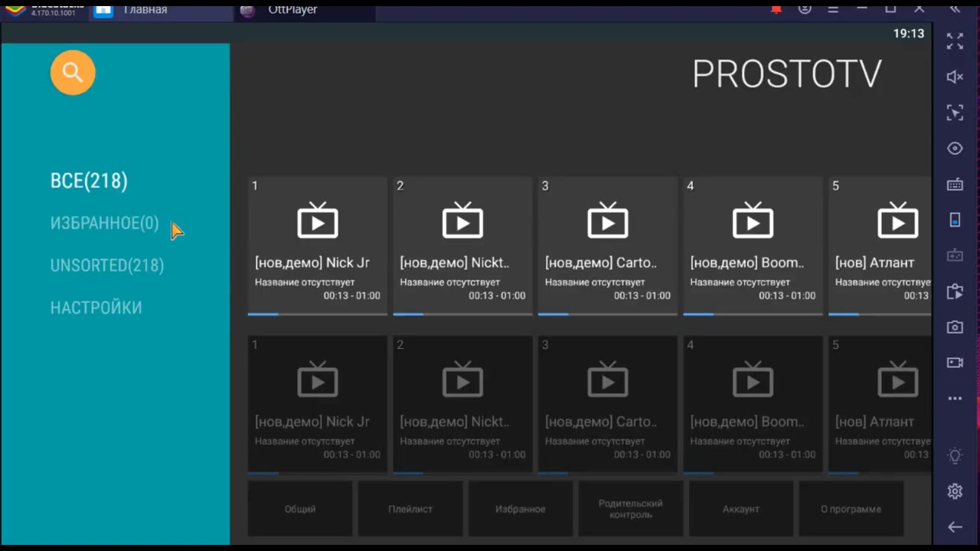Viewport: 980px width, 551px height.
Task: Click bright Carto.. Название отсутствует text
Action: click(595, 282)
